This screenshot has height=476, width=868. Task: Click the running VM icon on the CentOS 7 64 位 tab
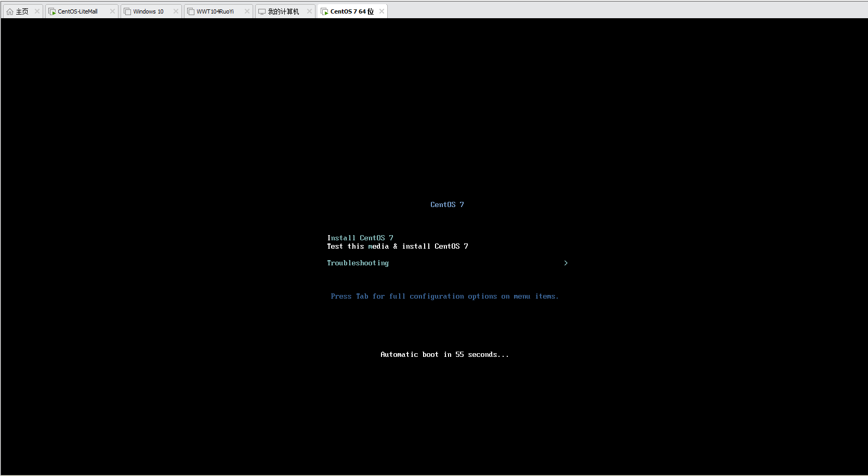pos(324,11)
